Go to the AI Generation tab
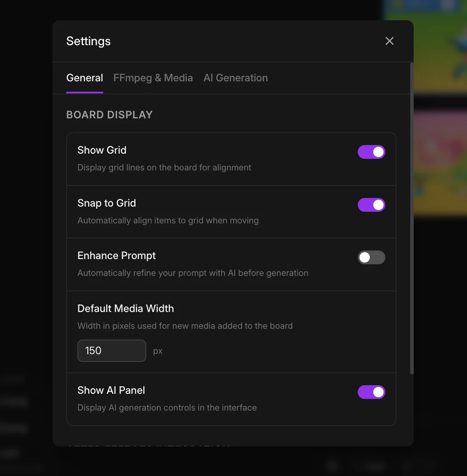The width and height of the screenshot is (467, 476). coord(236,78)
